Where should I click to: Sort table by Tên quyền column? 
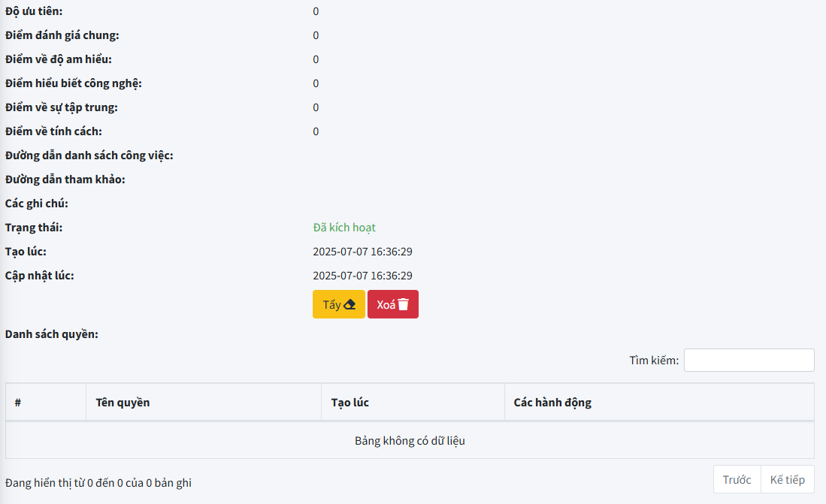coord(203,403)
